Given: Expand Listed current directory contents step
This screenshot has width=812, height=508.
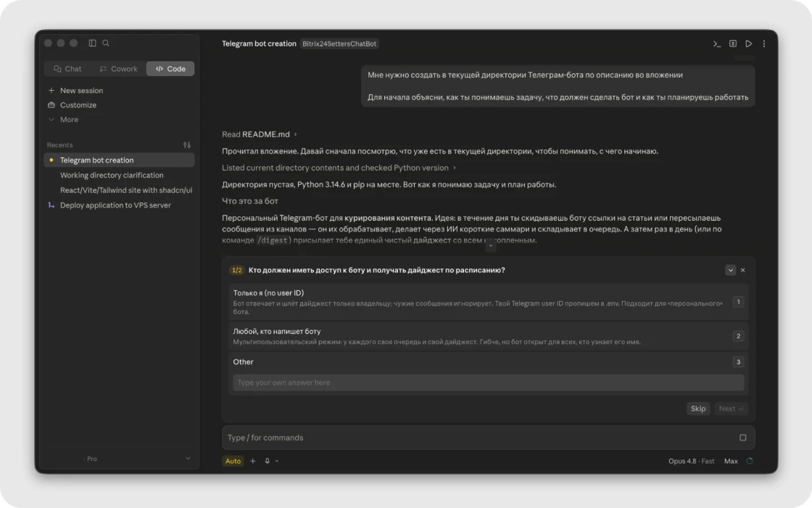Looking at the screenshot, I should [x=339, y=168].
